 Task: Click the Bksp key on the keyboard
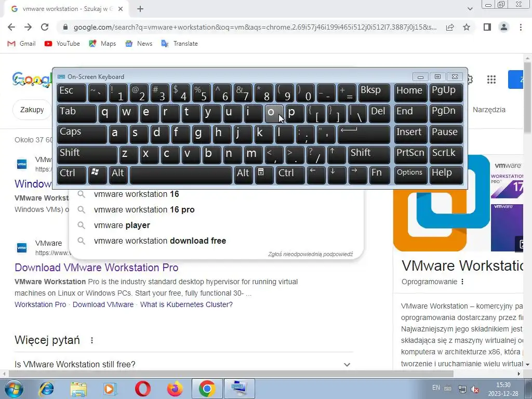point(374,93)
